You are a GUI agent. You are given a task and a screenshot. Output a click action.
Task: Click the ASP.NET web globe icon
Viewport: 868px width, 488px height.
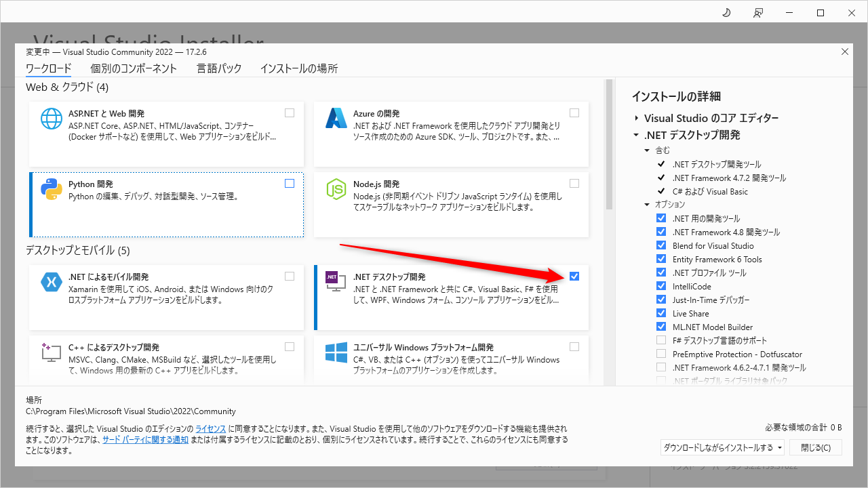point(52,119)
